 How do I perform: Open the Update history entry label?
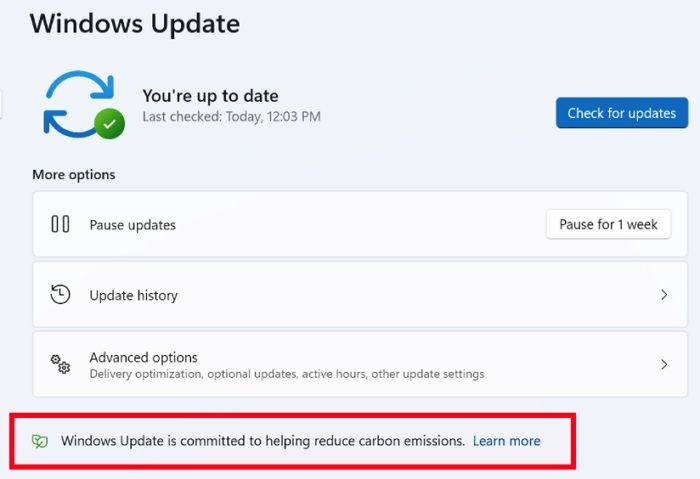pyautogui.click(x=133, y=296)
